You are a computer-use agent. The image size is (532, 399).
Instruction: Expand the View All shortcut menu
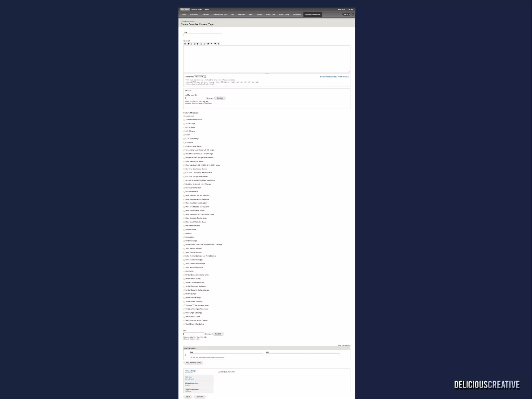[346, 15]
